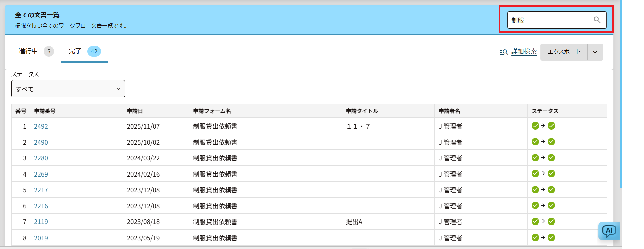The width and height of the screenshot is (644, 249).
Task: Click the status checkmark icons for application 2019
Action: (543, 238)
